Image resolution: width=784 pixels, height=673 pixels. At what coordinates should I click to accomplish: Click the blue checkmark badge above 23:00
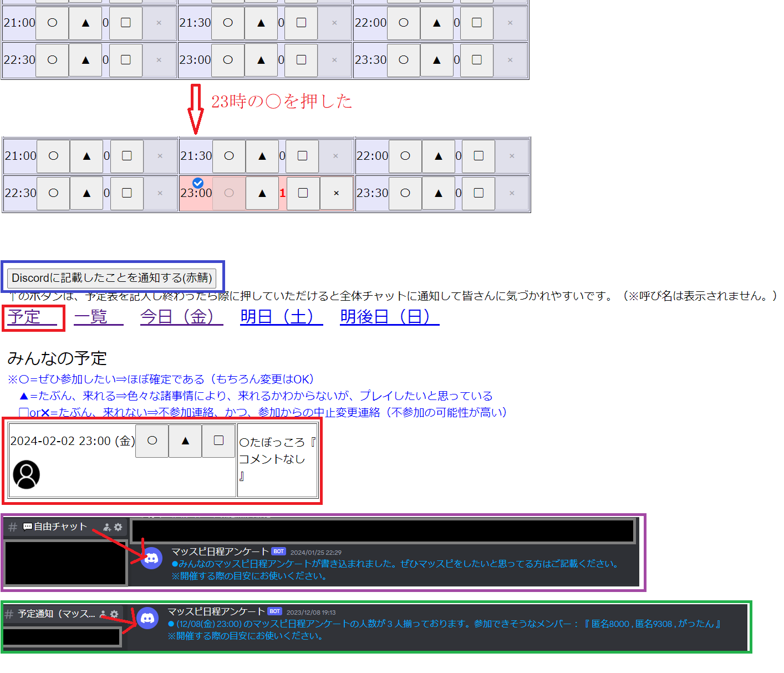pos(198,183)
